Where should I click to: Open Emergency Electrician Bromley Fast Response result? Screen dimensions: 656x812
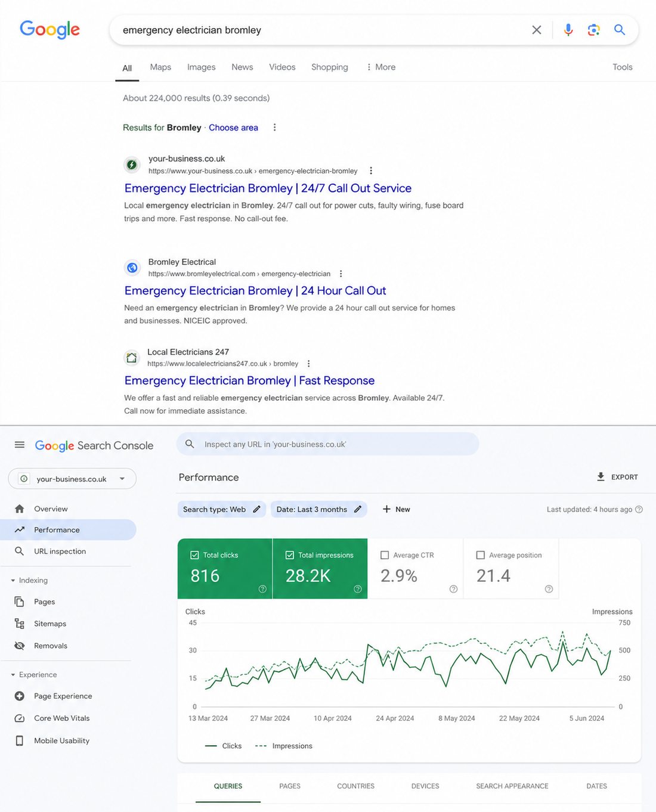249,381
